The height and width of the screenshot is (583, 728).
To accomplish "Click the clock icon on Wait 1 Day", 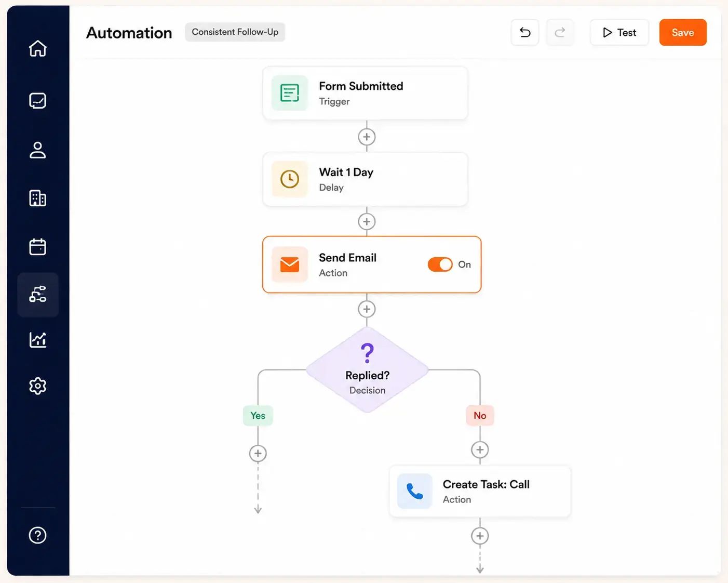I will point(290,179).
